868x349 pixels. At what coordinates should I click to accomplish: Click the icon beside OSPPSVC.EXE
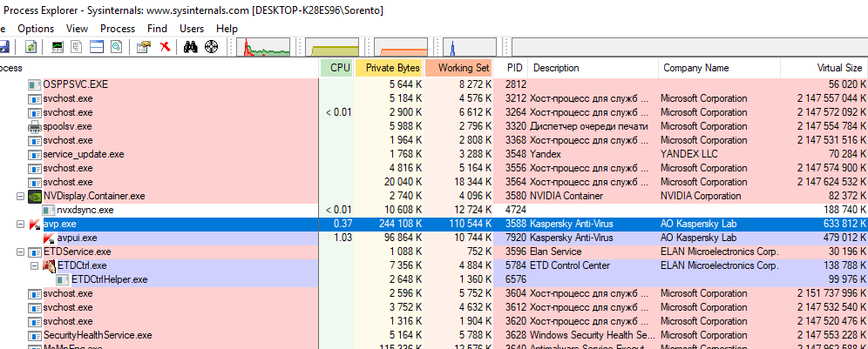35,84
